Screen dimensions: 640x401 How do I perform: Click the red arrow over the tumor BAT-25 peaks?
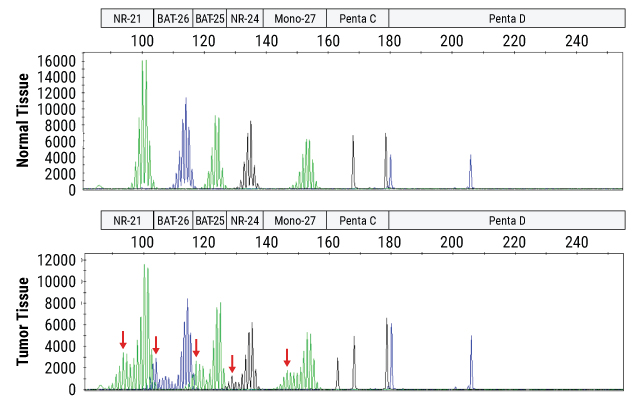pos(196,347)
